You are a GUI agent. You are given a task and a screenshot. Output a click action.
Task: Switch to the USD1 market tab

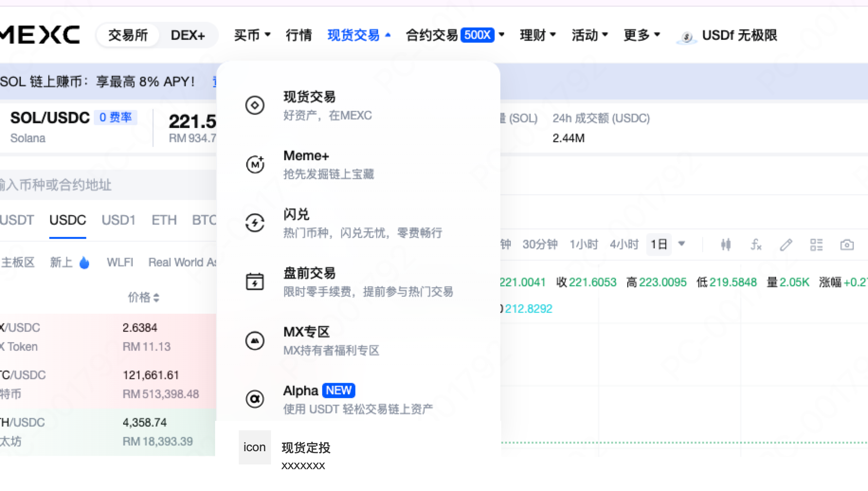(118, 220)
